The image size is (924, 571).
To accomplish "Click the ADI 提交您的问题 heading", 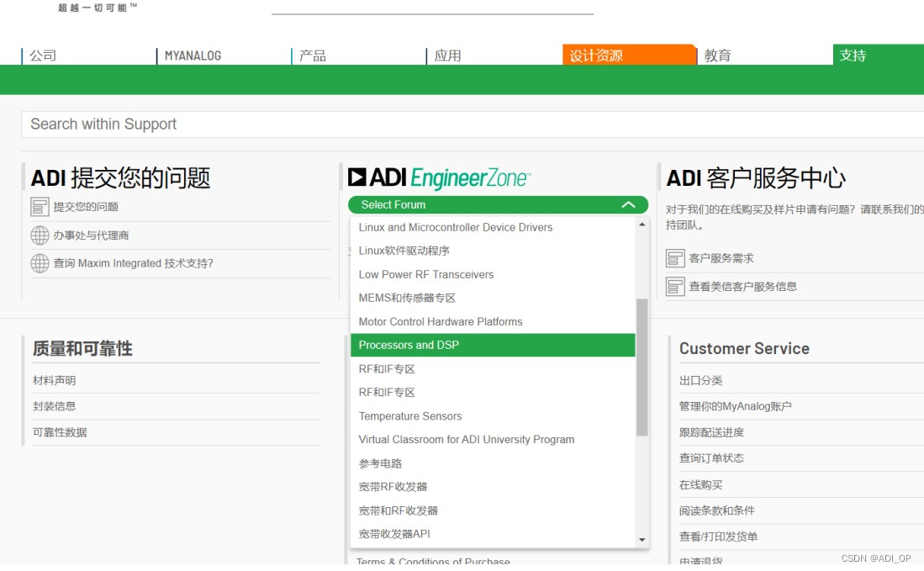I will click(x=120, y=177).
